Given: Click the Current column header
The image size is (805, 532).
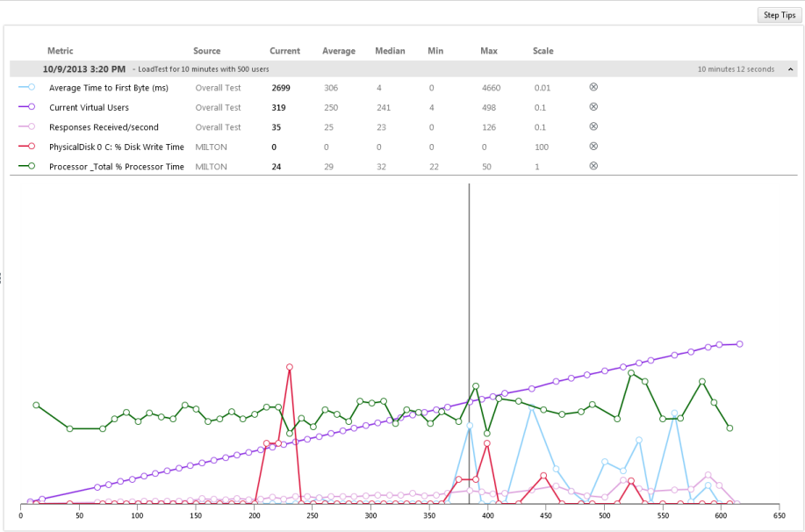Looking at the screenshot, I should (285, 51).
